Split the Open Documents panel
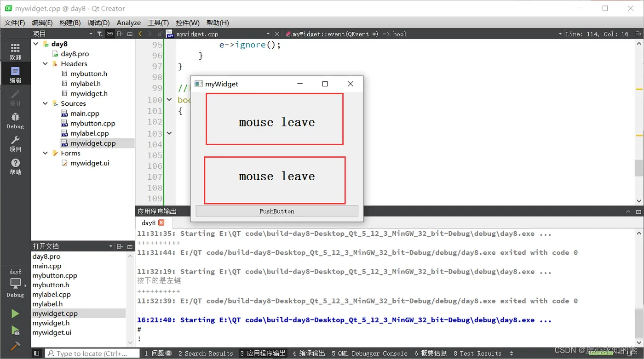The height and width of the screenshot is (359, 644). (x=120, y=246)
